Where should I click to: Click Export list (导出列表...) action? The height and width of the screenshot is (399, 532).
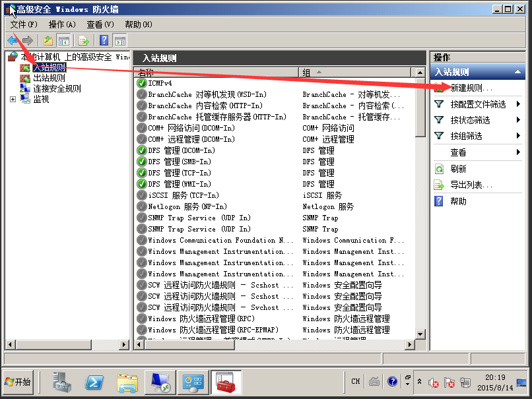pyautogui.click(x=471, y=185)
